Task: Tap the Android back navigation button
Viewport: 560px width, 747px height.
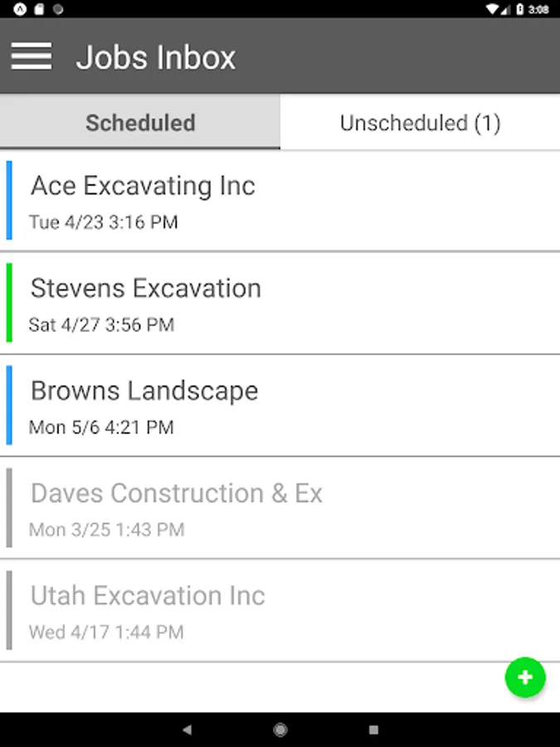Action: pos(187,730)
